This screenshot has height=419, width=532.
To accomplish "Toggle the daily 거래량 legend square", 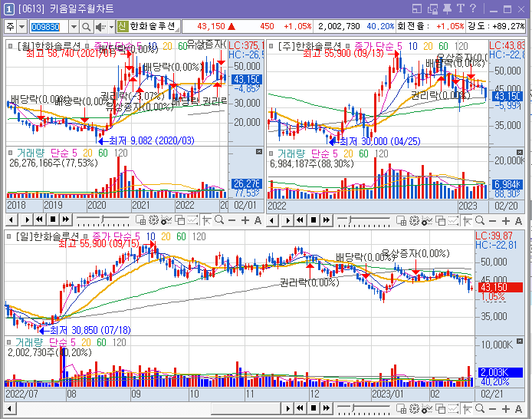I will coord(9,342).
